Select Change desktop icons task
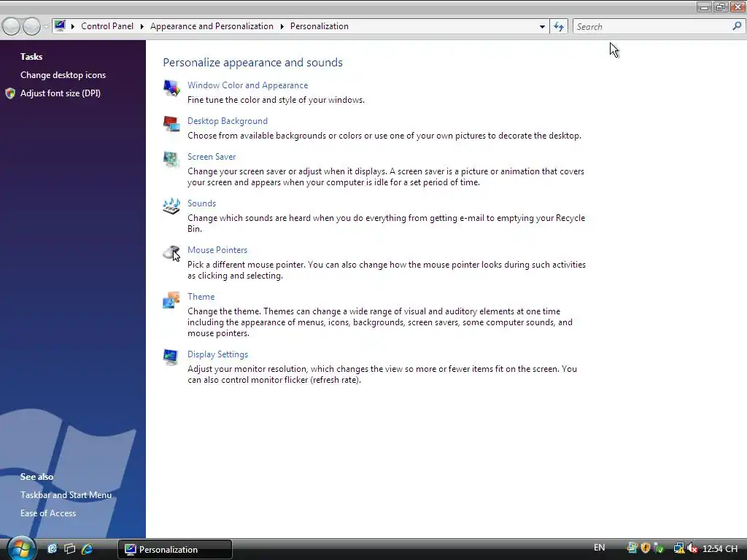747x560 pixels. pyautogui.click(x=63, y=75)
